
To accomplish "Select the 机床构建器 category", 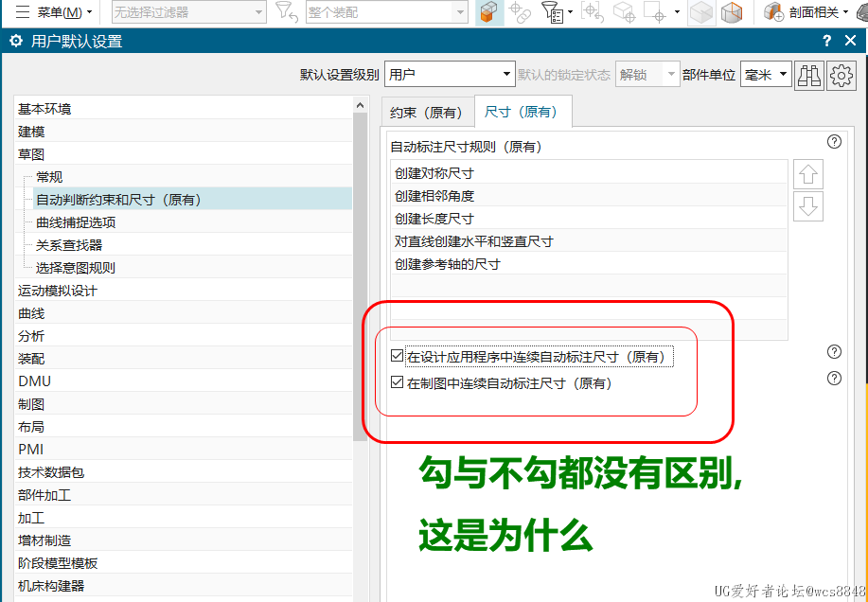I will tap(183, 585).
